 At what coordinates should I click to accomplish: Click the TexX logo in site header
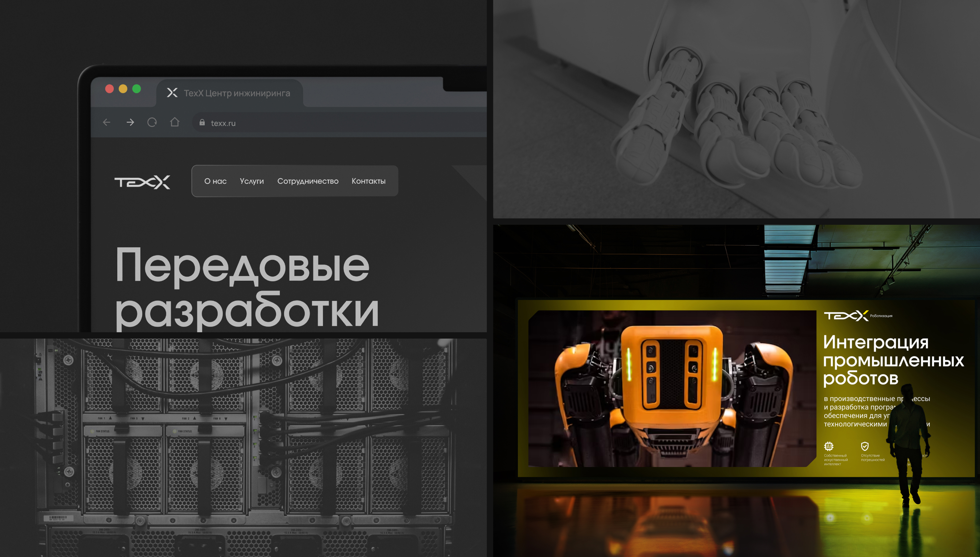(x=142, y=182)
